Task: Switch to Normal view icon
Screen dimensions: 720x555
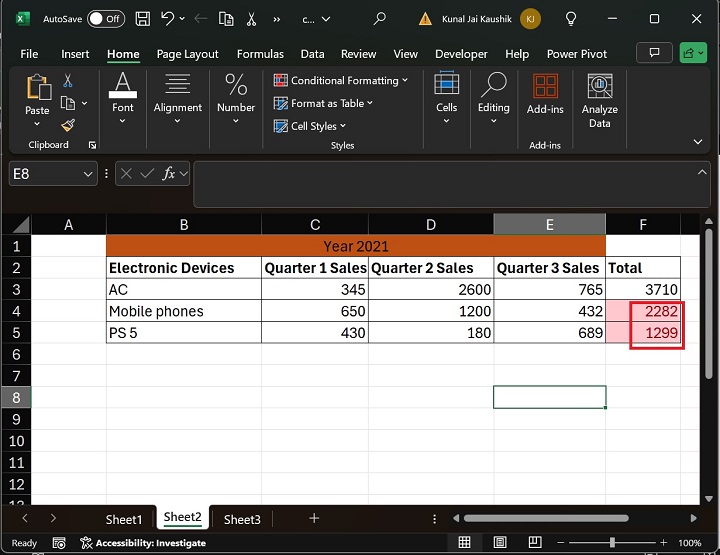Action: point(464,543)
